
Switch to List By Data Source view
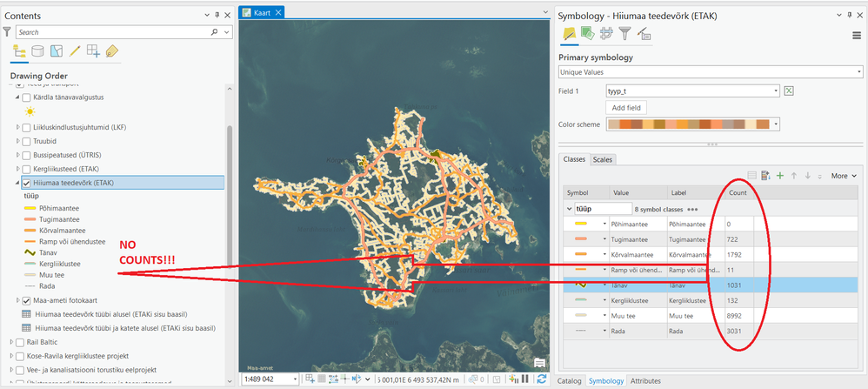[x=37, y=51]
